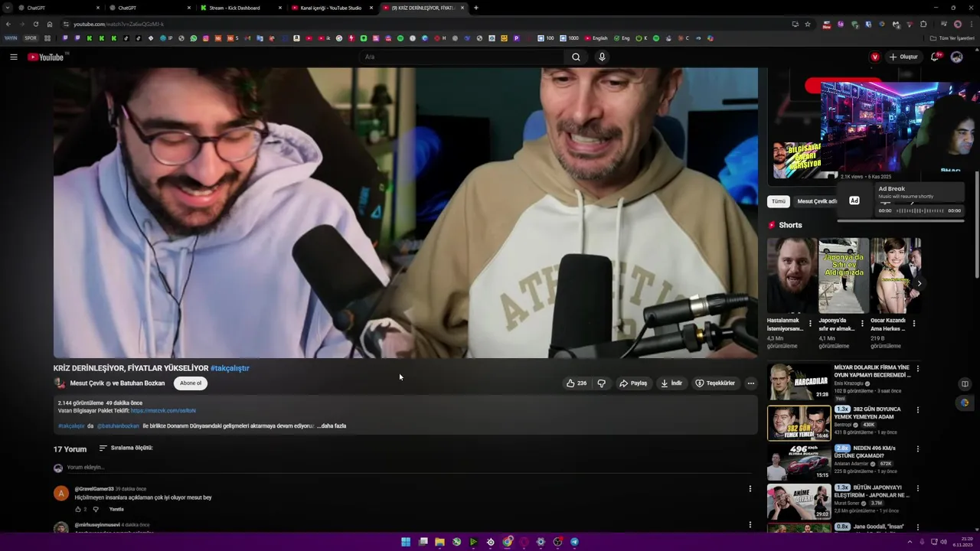
Task: Open the SPOR bookmark folder
Action: click(31, 38)
